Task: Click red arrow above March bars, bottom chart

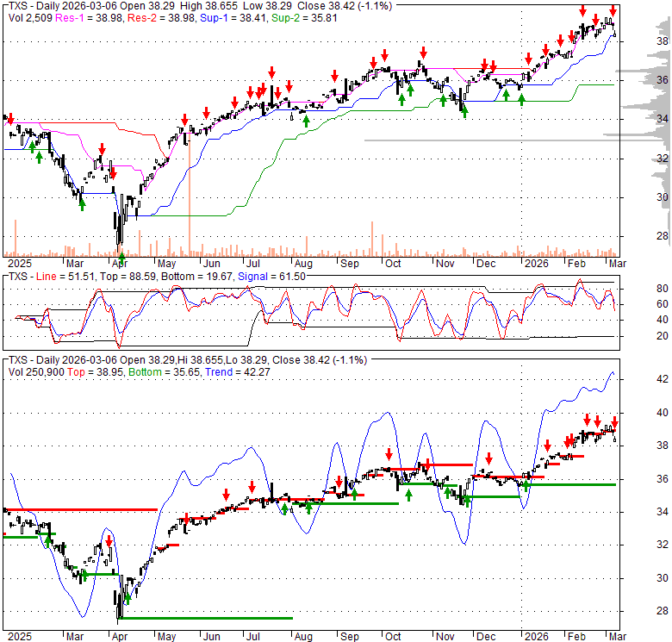Action: click(x=109, y=540)
